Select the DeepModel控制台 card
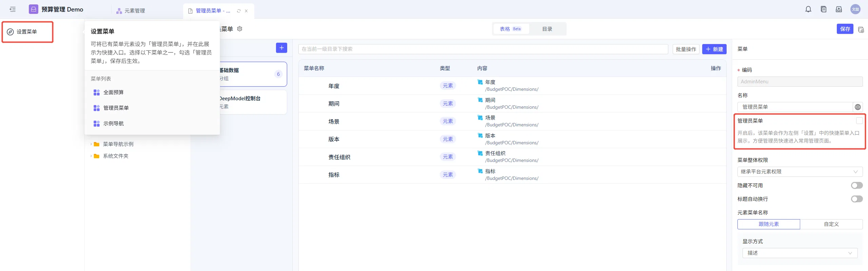Image resolution: width=868 pixels, height=271 pixels. (x=253, y=102)
